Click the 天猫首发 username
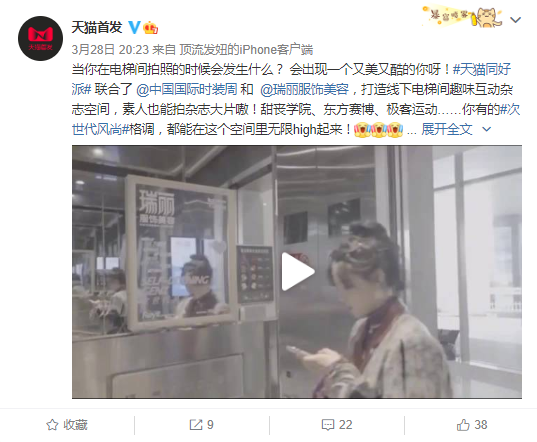This screenshot has height=442, width=537. 97,27
